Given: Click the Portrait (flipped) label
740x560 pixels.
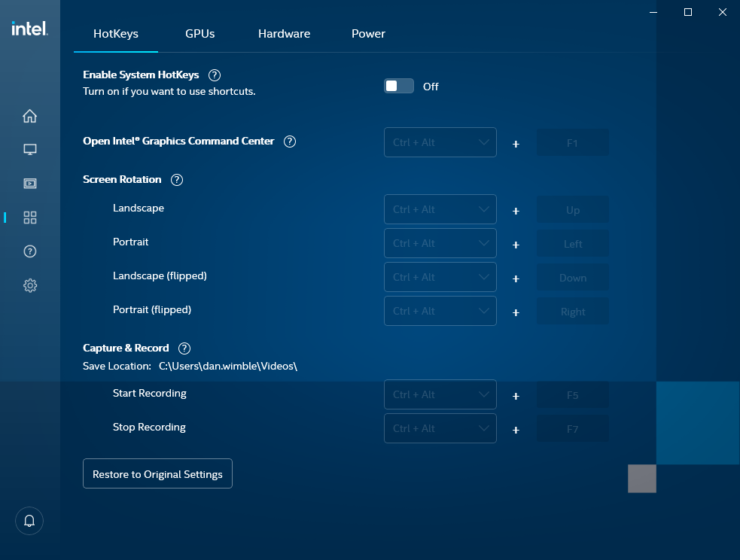Looking at the screenshot, I should coord(152,310).
